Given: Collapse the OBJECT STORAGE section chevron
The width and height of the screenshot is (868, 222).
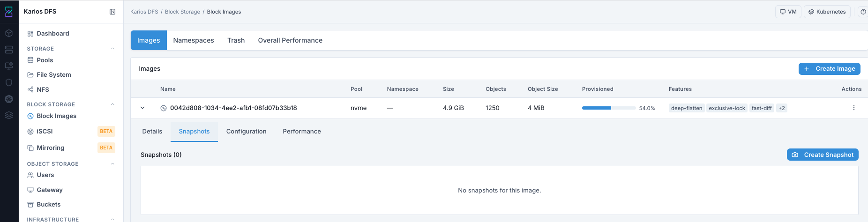Looking at the screenshot, I should (x=112, y=164).
